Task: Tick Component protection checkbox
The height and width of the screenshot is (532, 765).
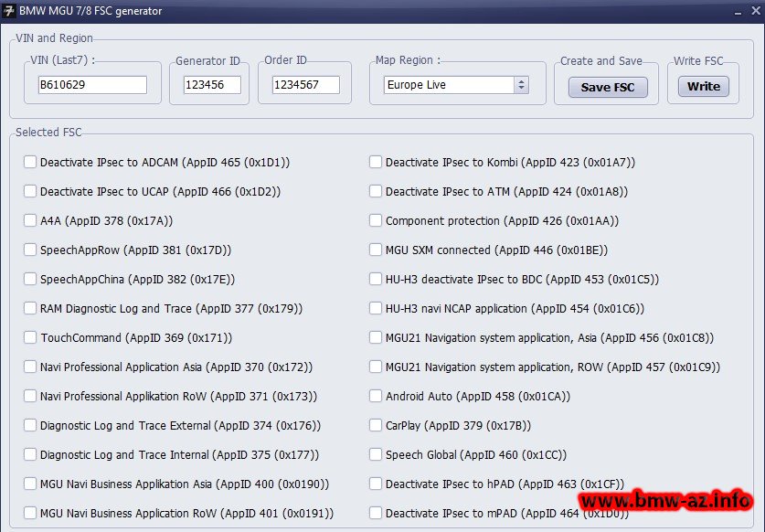Action: [x=376, y=220]
